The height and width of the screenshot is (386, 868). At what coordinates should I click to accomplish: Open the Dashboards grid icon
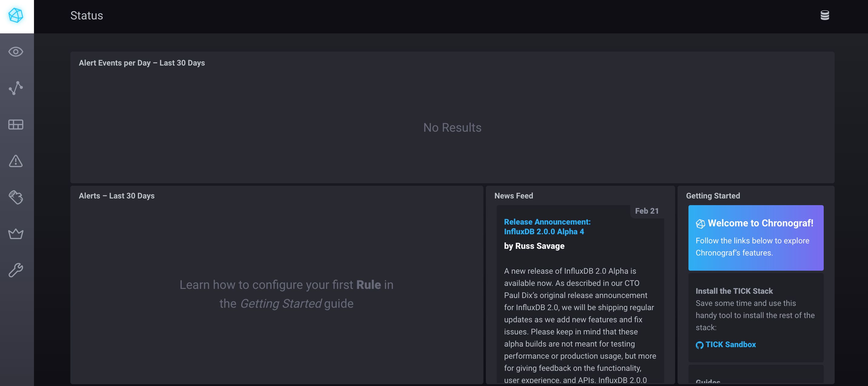pyautogui.click(x=16, y=124)
